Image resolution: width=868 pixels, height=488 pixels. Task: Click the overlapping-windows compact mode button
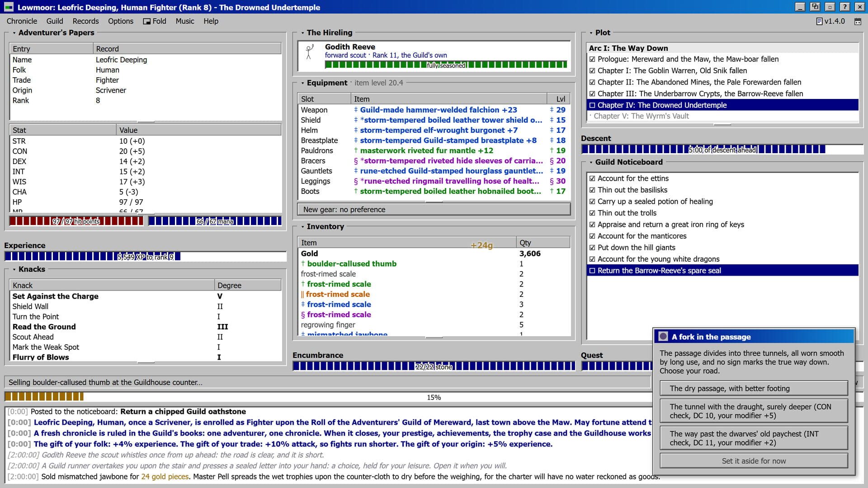815,7
